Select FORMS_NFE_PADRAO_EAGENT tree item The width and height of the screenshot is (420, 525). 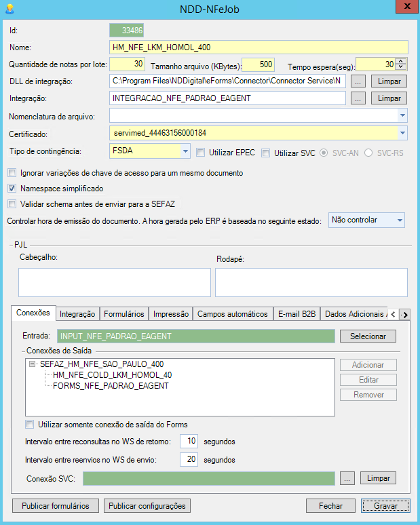111,386
